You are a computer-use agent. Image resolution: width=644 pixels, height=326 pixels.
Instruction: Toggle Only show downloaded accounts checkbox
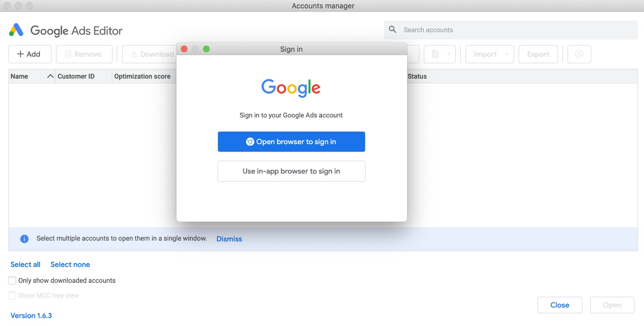tap(12, 280)
